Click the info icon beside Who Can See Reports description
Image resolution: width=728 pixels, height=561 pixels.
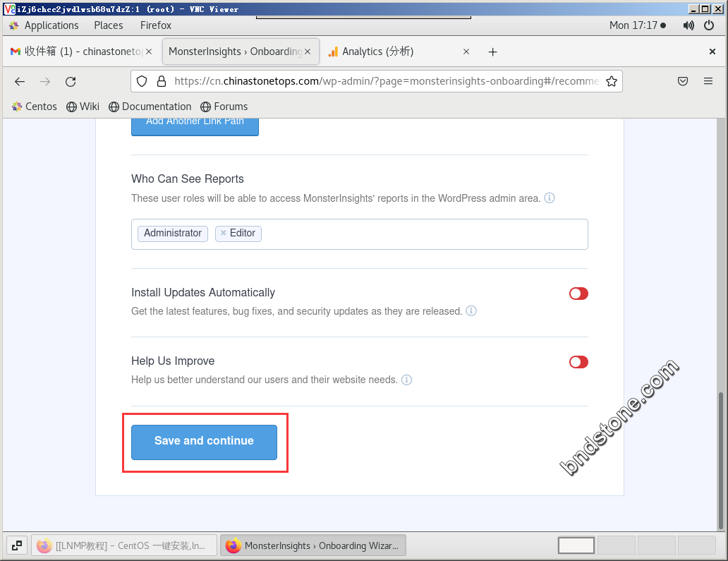pos(550,198)
